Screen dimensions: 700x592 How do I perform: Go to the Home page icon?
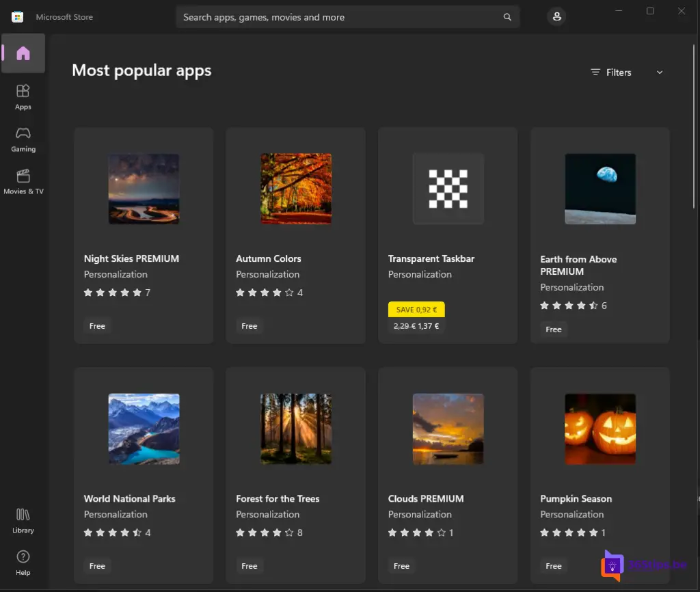(x=23, y=53)
